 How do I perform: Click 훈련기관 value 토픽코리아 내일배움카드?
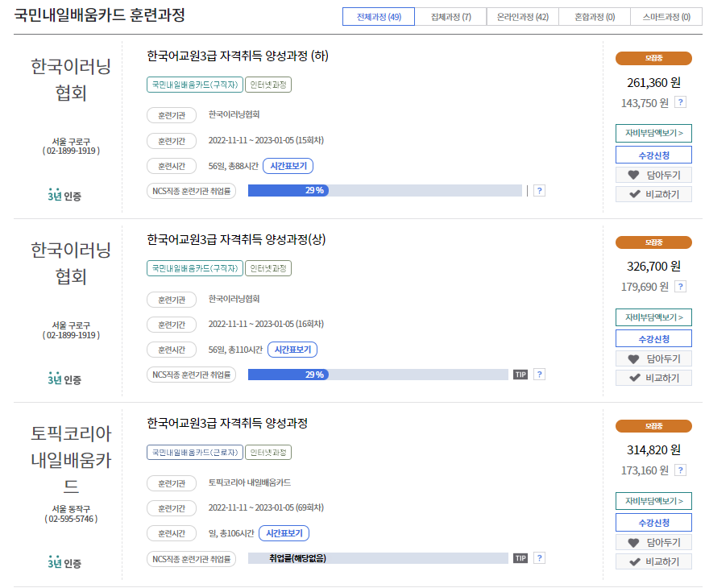click(250, 482)
